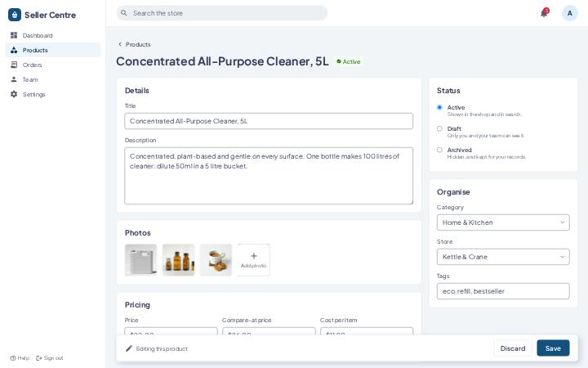
Task: Select the cup and cookies product photo
Action: tap(216, 260)
